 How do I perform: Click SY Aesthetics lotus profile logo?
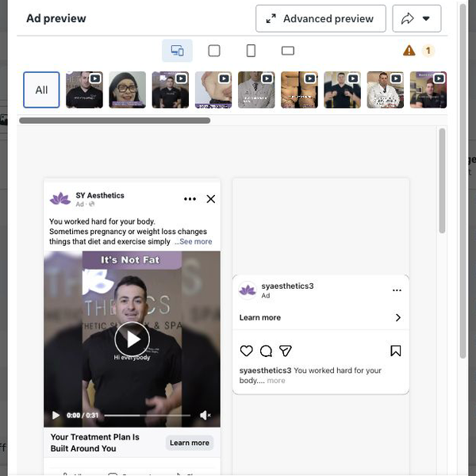pyautogui.click(x=60, y=199)
